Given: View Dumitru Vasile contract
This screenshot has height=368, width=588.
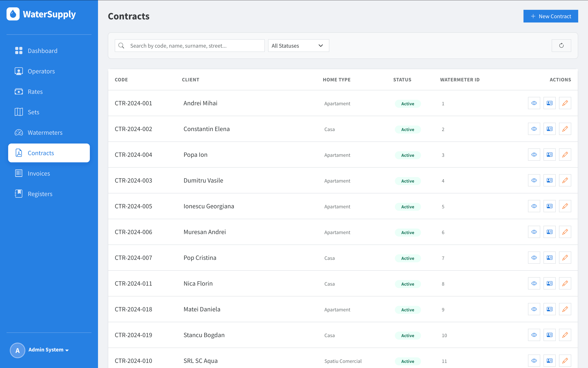Looking at the screenshot, I should 534,180.
